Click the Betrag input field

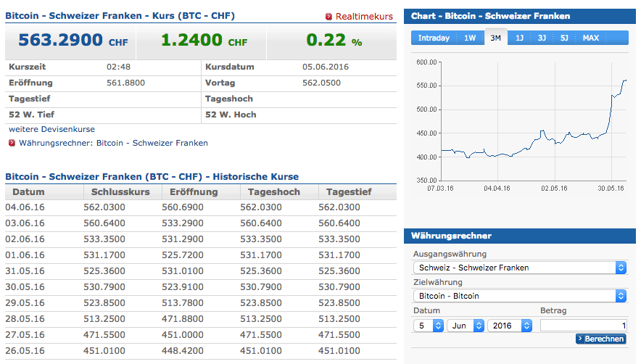click(x=584, y=326)
